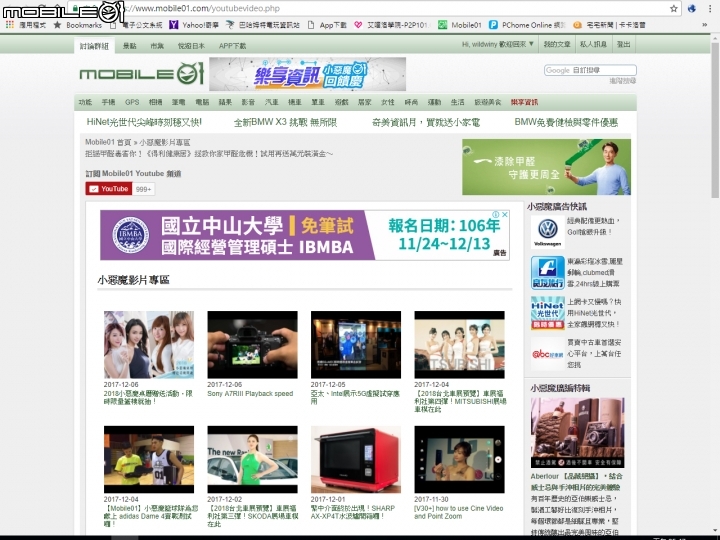Open the Volkswagen ad logo
The height and width of the screenshot is (540, 720).
pyautogui.click(x=547, y=232)
